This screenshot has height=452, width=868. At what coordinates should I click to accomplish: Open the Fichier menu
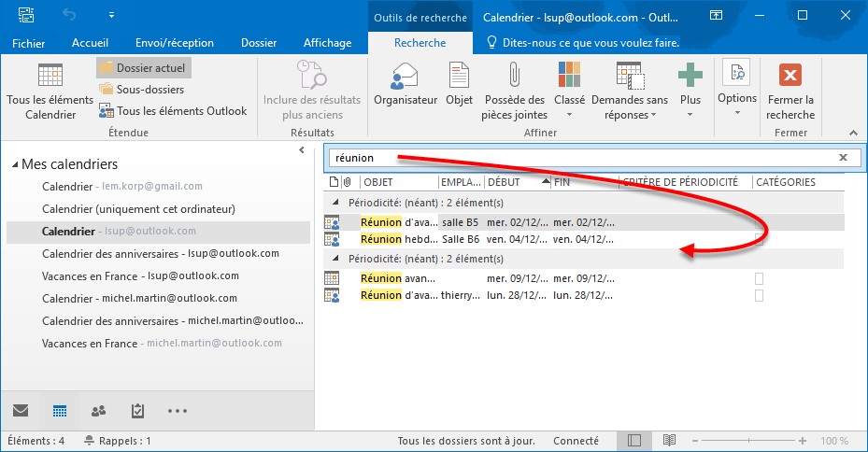(28, 43)
